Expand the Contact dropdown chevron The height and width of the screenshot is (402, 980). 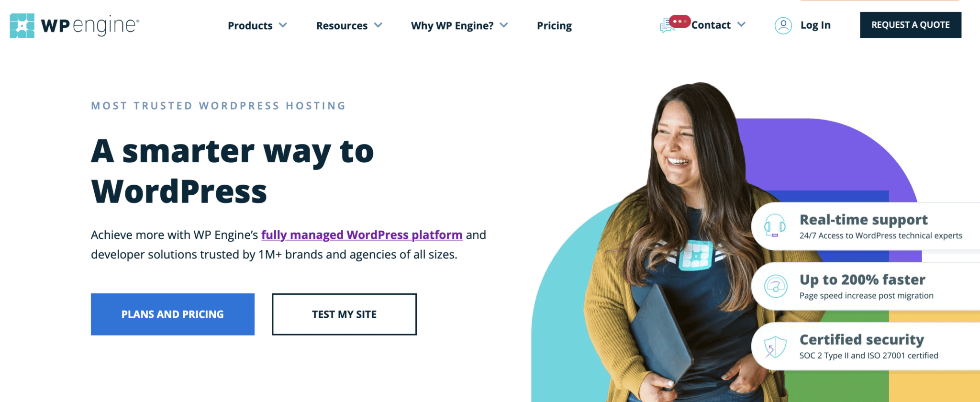741,24
